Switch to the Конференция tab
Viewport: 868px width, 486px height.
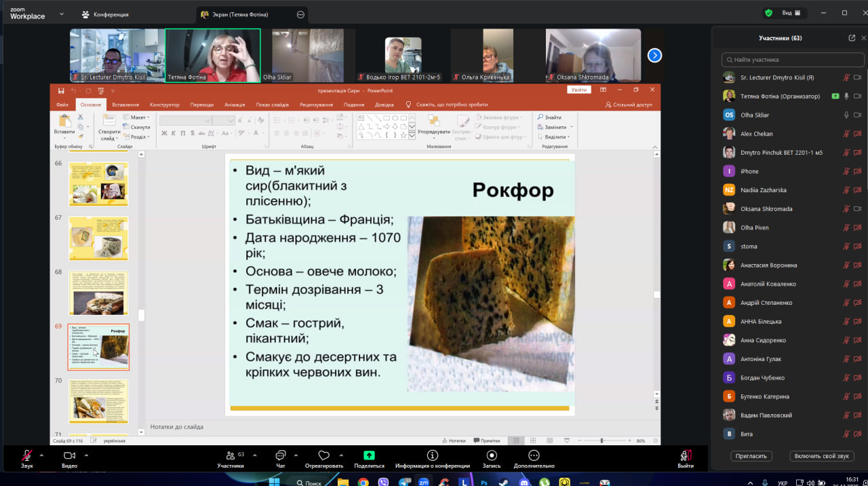(x=105, y=14)
